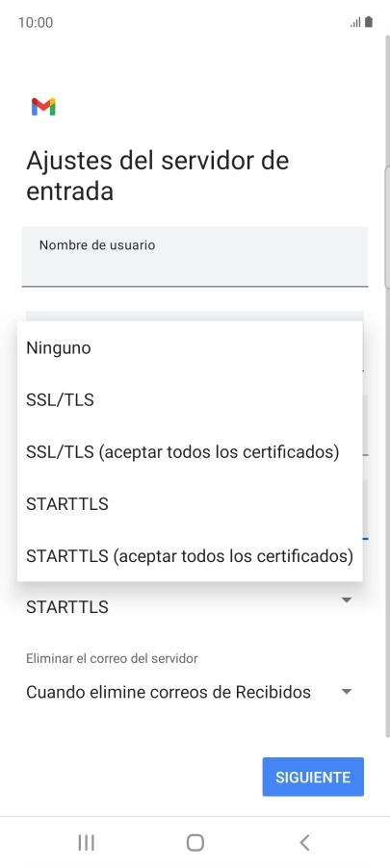Select STARTTLS in the popup list
Screen dimensions: 390x868
pyautogui.click(x=190, y=503)
